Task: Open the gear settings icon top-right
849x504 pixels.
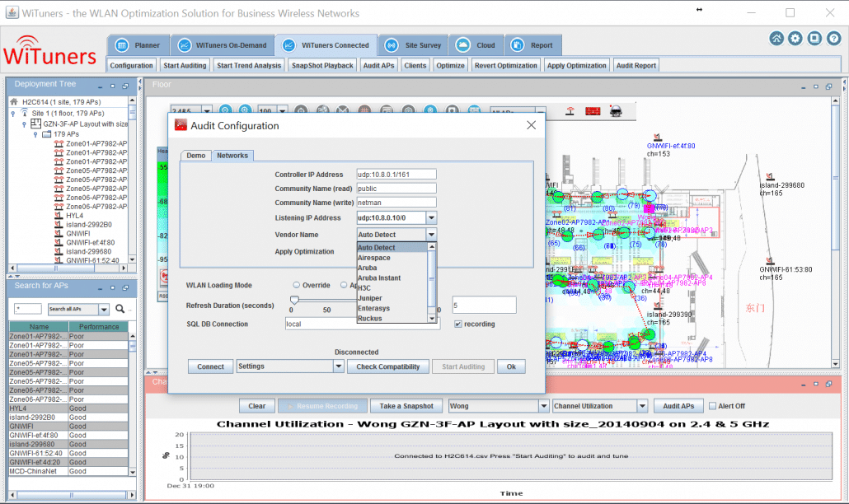Action: (x=795, y=39)
